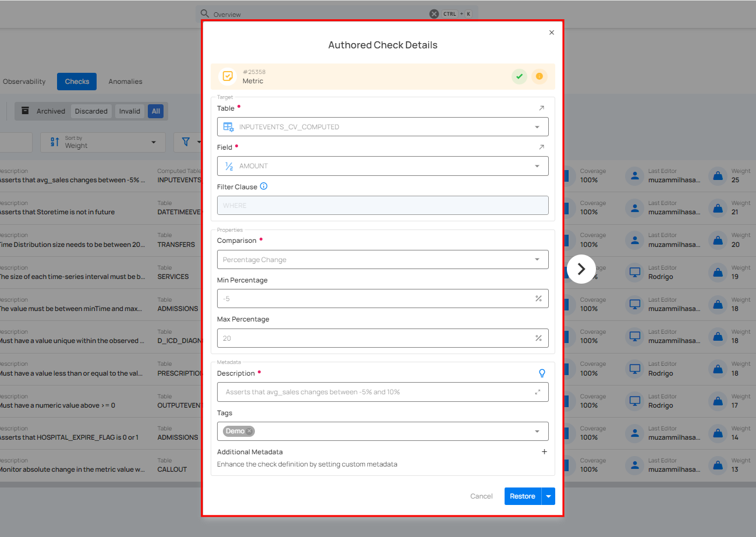Viewport: 756px width, 537px height.
Task: Go to next check with arrow
Action: pyautogui.click(x=581, y=269)
